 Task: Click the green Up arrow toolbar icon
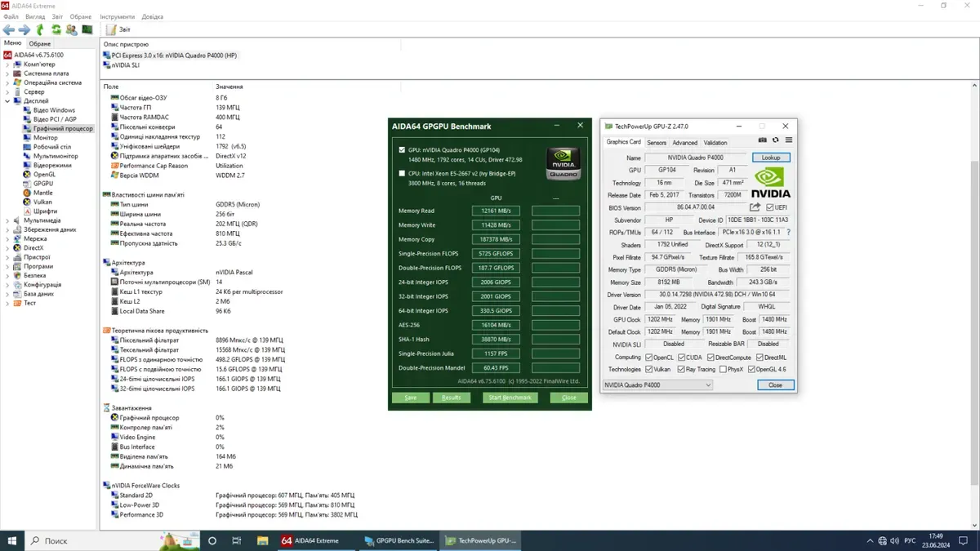[40, 29]
